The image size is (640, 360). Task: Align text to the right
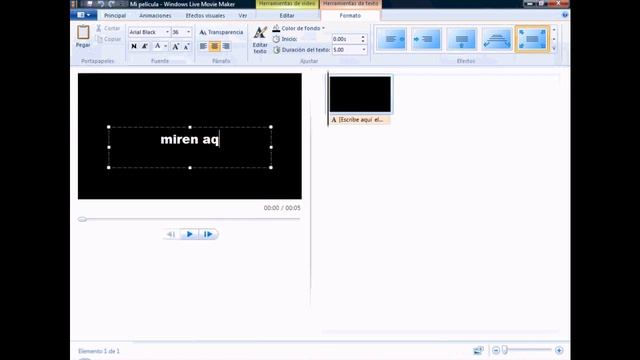(226, 46)
